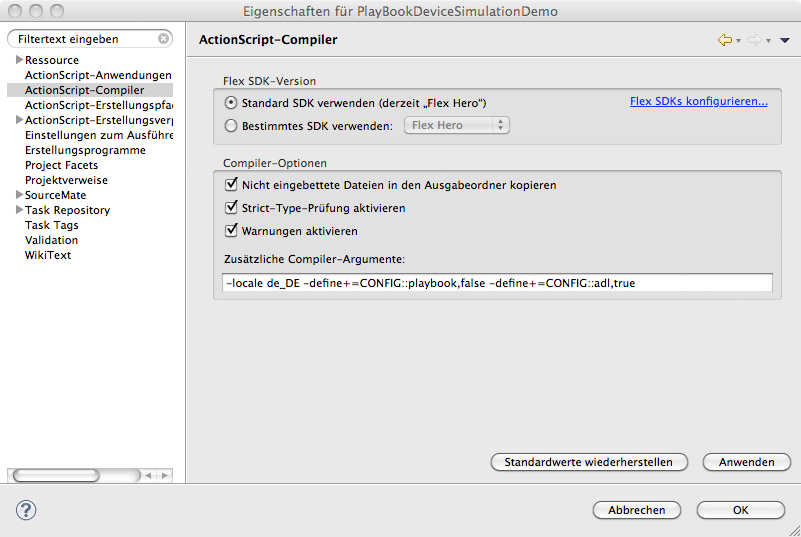The height and width of the screenshot is (537, 801).
Task: Expand ActionScript-Erstellungsverpackung tree node
Action: (19, 120)
